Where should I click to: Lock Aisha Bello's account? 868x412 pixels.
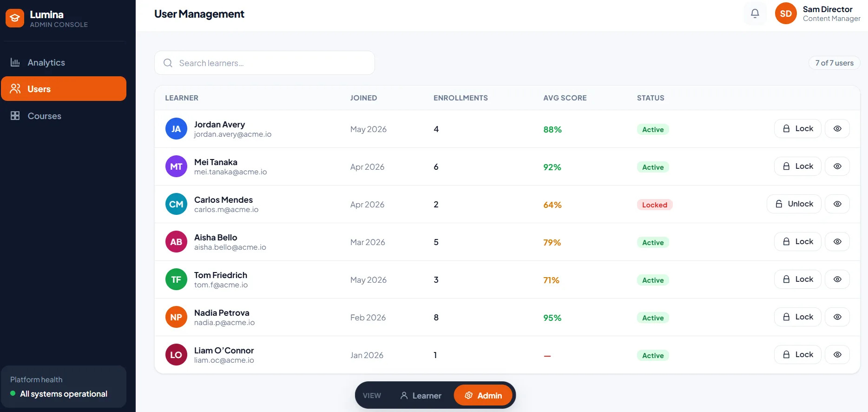click(797, 242)
